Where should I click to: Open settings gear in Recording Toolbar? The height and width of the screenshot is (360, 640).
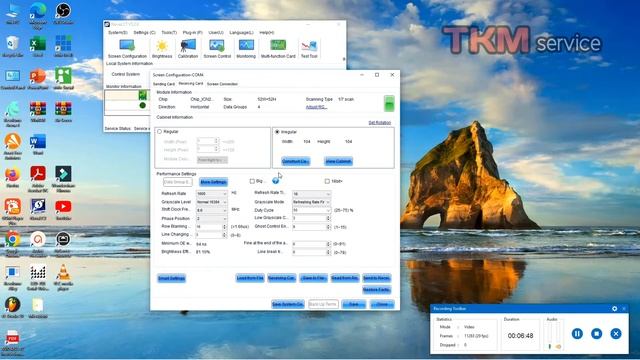[x=614, y=309]
